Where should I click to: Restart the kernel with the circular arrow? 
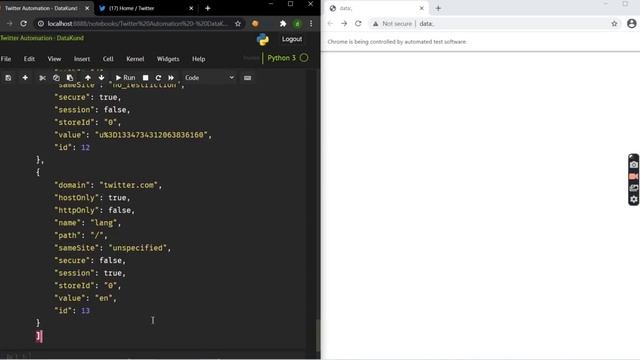[158, 78]
